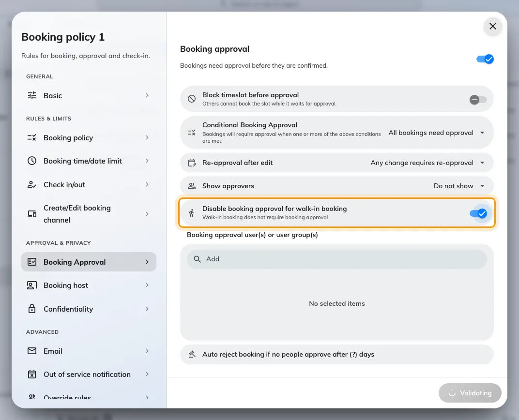Expand the Basic section chevron
This screenshot has height=420, width=519.
(147, 96)
